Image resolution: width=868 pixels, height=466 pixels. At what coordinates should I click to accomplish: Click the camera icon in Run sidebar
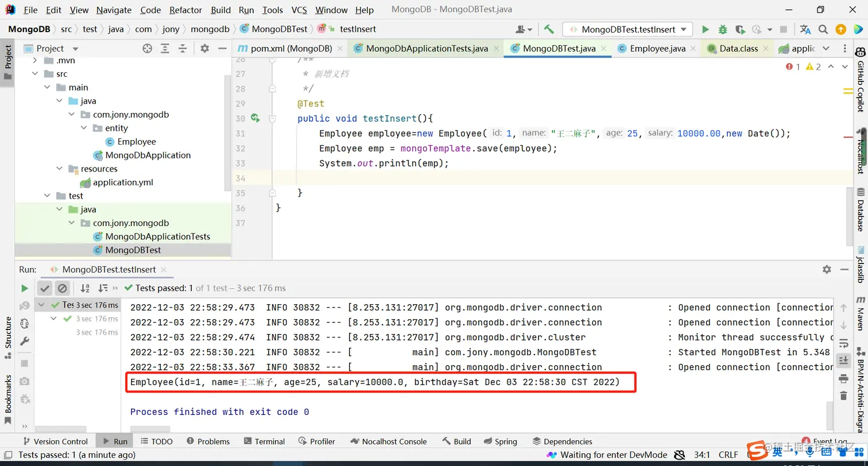[x=24, y=381]
